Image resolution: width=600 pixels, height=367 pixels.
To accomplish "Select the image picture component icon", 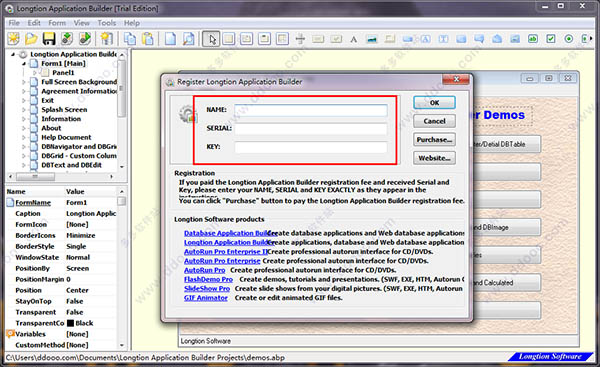I will point(372,39).
